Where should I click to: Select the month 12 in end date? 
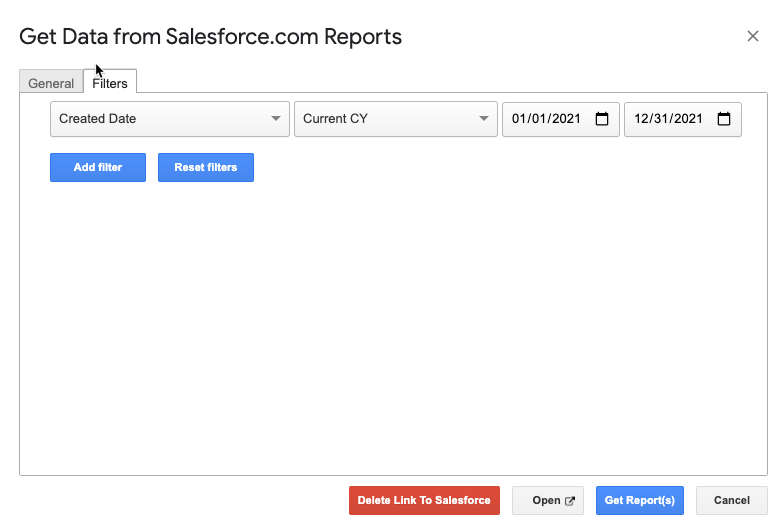tap(641, 119)
